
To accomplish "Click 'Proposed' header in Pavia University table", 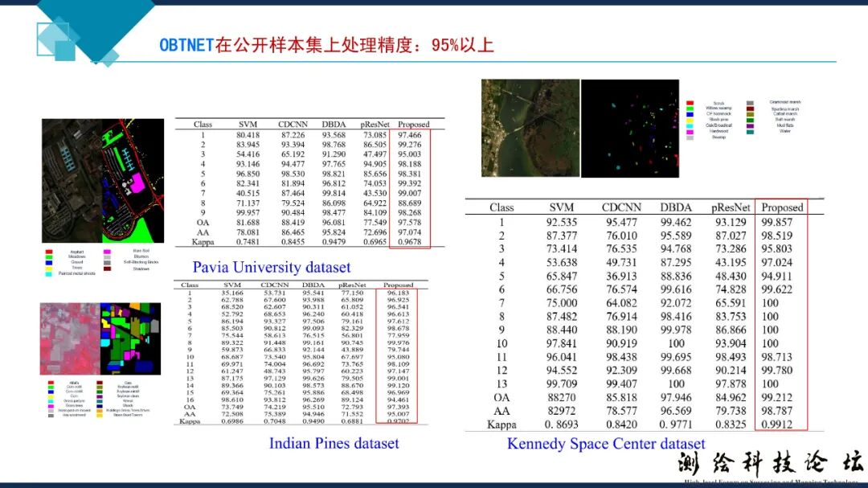I will click(x=414, y=125).
